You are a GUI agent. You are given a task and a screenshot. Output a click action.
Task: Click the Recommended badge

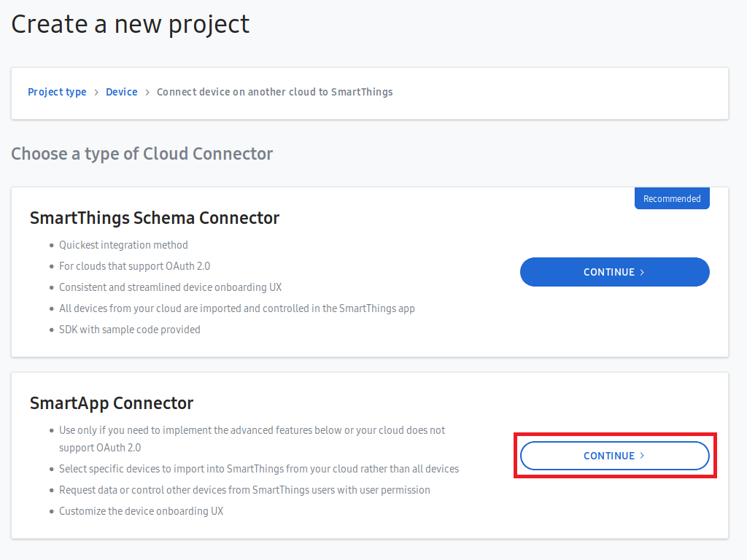tap(672, 198)
